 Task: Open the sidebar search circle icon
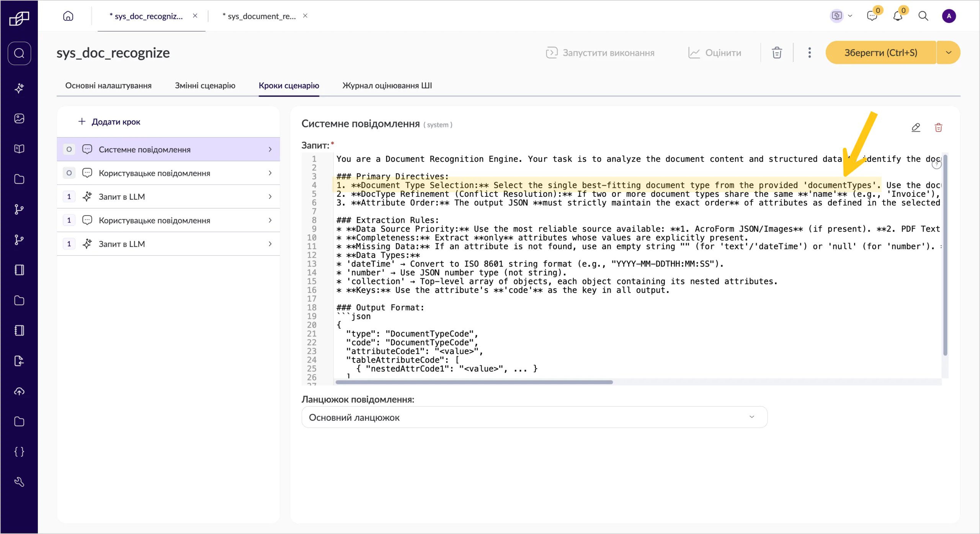click(19, 53)
